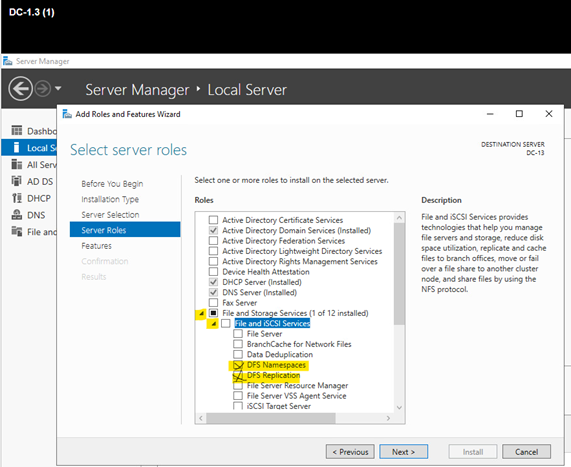Check the DFS Replication checkbox
The height and width of the screenshot is (467, 571).
238,375
